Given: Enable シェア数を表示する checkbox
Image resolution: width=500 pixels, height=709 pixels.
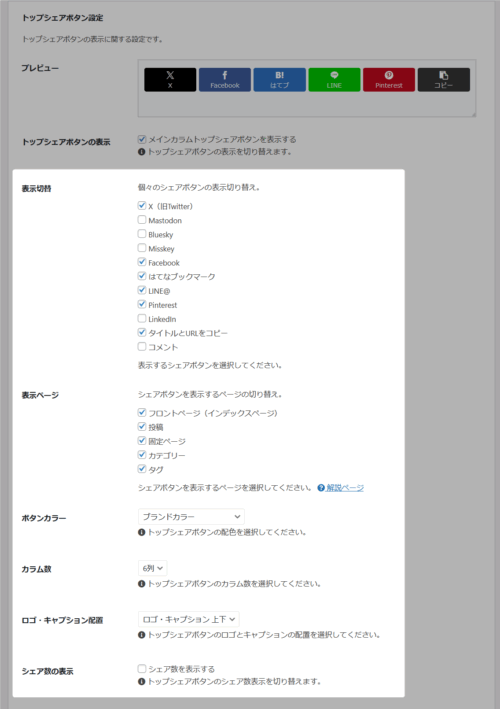Looking at the screenshot, I should pos(142,668).
